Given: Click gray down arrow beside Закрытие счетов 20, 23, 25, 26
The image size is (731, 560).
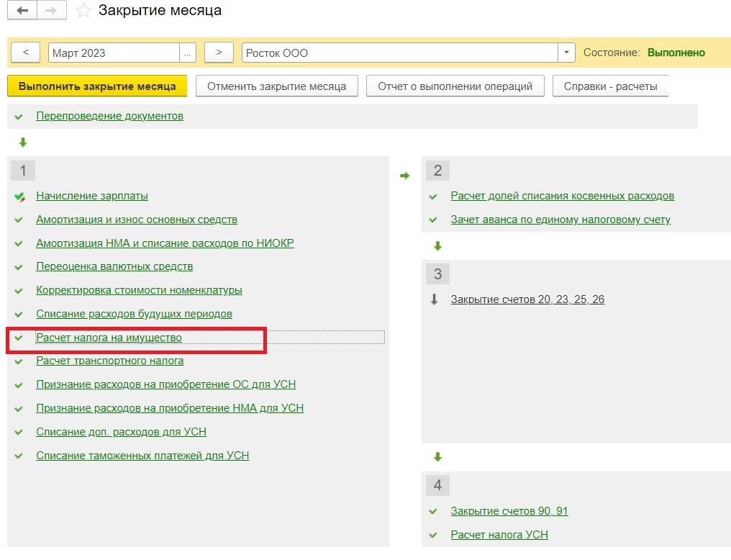Looking at the screenshot, I should pyautogui.click(x=434, y=299).
